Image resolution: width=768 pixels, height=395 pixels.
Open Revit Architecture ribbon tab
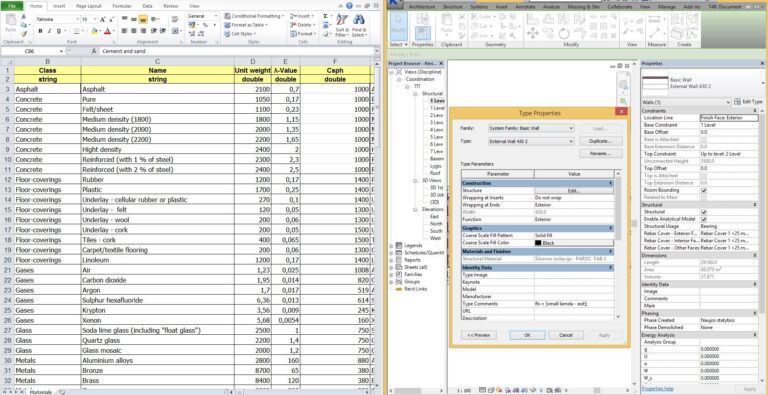(422, 7)
